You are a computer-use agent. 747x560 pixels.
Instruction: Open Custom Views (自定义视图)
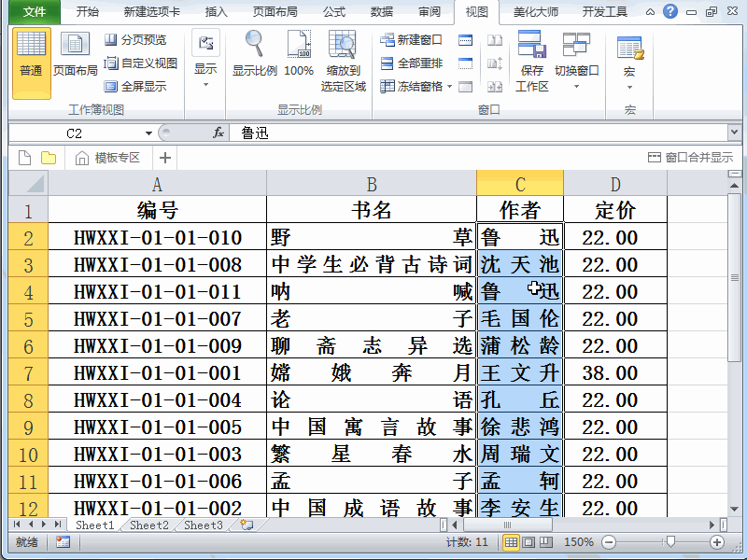(141, 63)
